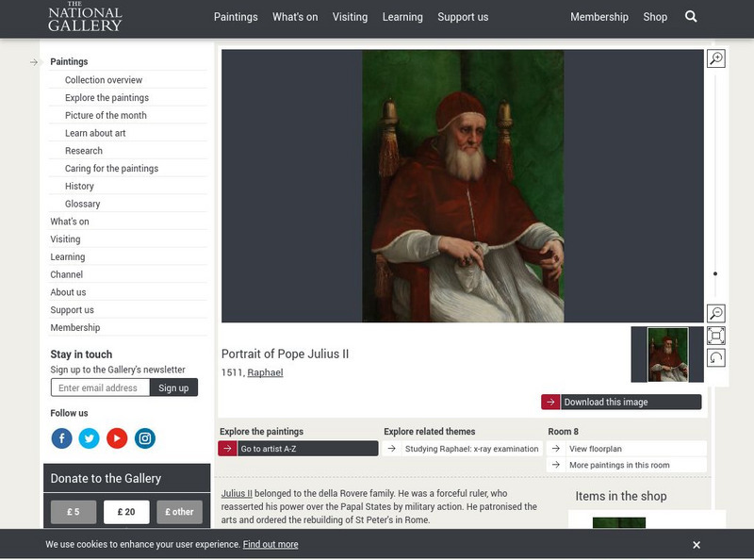The width and height of the screenshot is (754, 560).
Task: Click the zoom slider handle
Action: click(x=715, y=273)
